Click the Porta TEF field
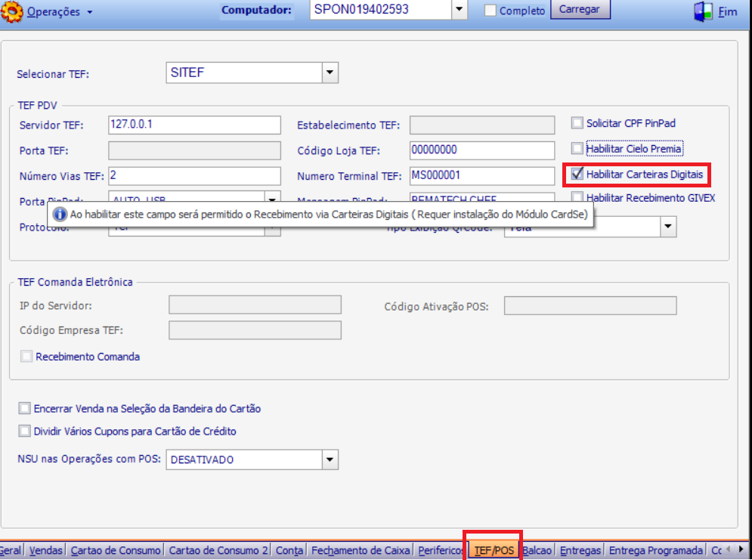Image resolution: width=752 pixels, height=560 pixels. (x=194, y=150)
